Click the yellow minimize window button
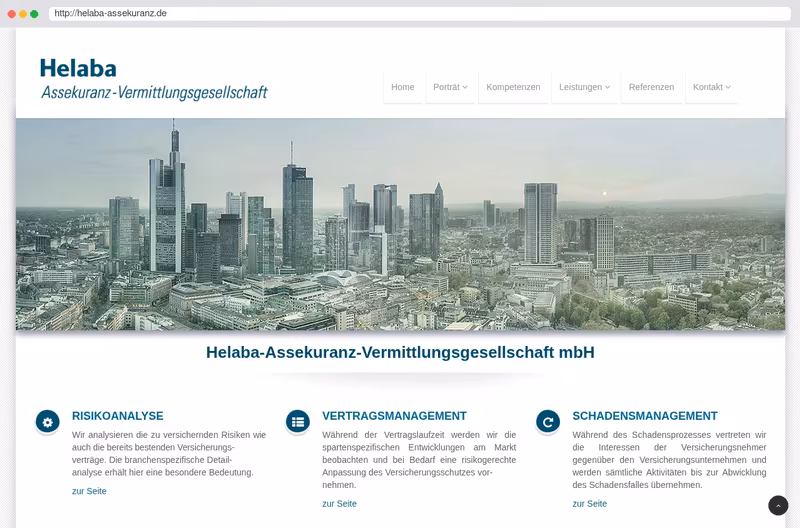Screen dimensions: 800x528 point(23,14)
